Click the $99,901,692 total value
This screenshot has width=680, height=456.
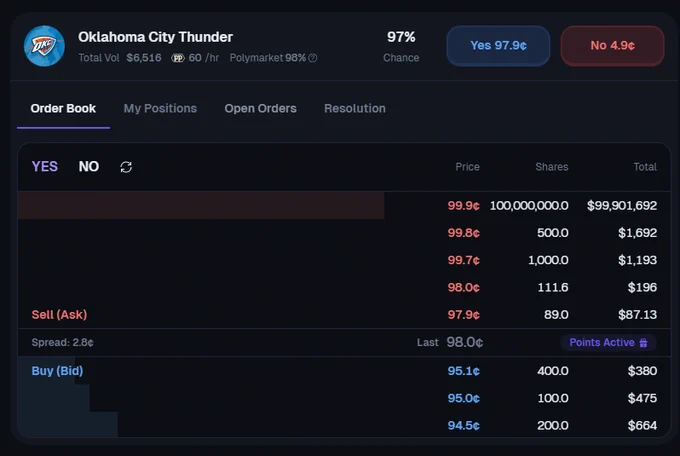click(x=622, y=206)
